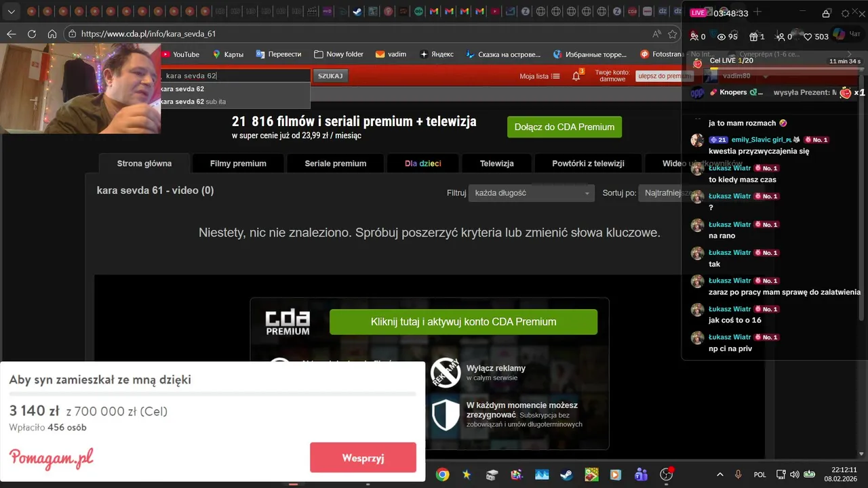Open the Dla dzieci tab
This screenshot has height=488, width=868.
point(423,163)
